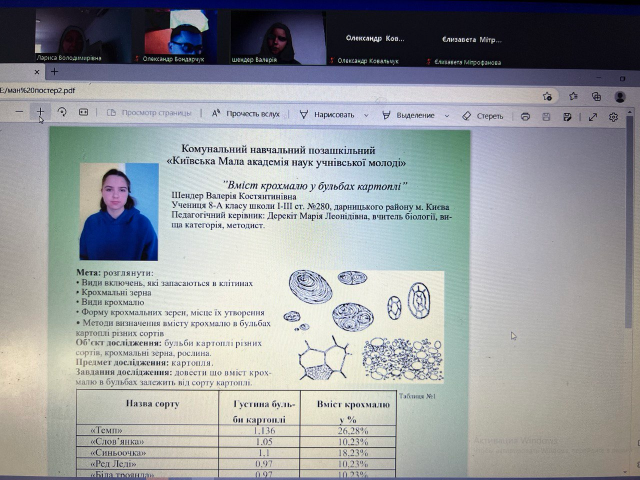Zoom out the PDF with minus button
Viewport: 640px width, 480px height.
[x=19, y=112]
